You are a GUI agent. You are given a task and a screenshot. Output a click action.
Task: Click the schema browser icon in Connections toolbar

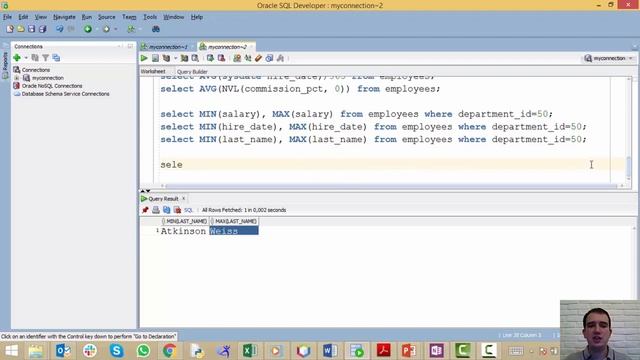click(x=56, y=58)
